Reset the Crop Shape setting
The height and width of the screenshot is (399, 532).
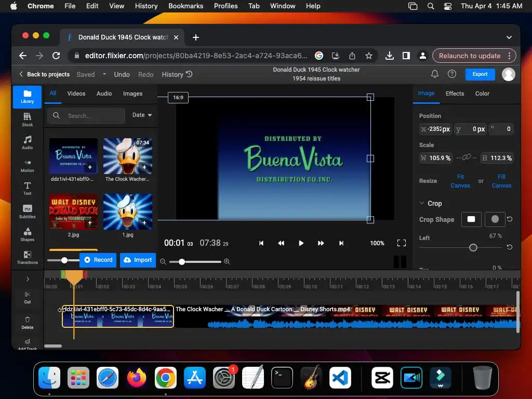509,219
